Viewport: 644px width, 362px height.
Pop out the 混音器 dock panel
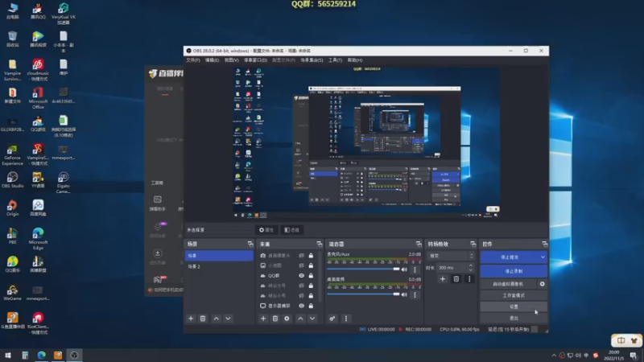point(419,244)
